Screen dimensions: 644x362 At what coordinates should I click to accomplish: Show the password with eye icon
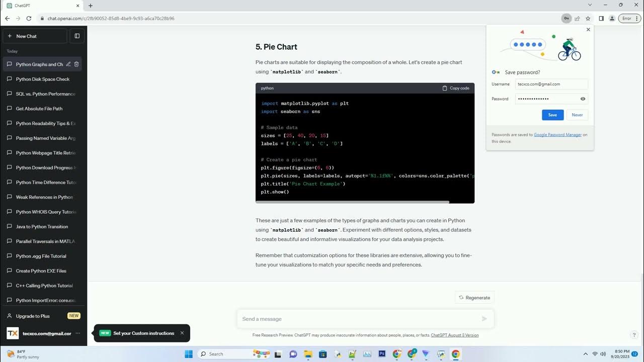click(x=583, y=99)
